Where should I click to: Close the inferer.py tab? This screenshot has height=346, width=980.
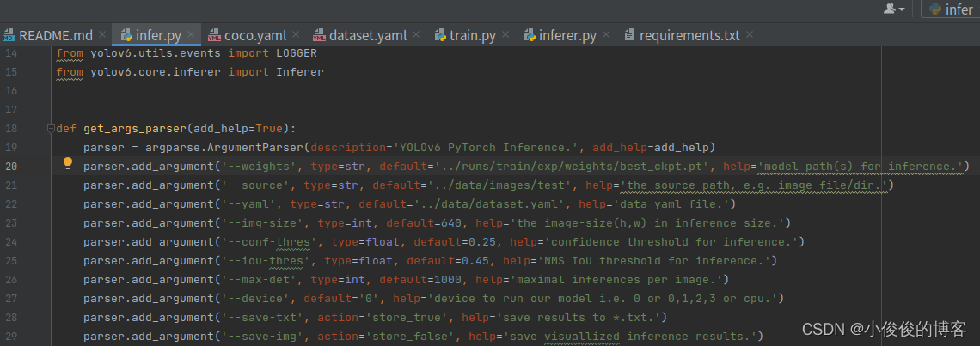click(x=606, y=35)
